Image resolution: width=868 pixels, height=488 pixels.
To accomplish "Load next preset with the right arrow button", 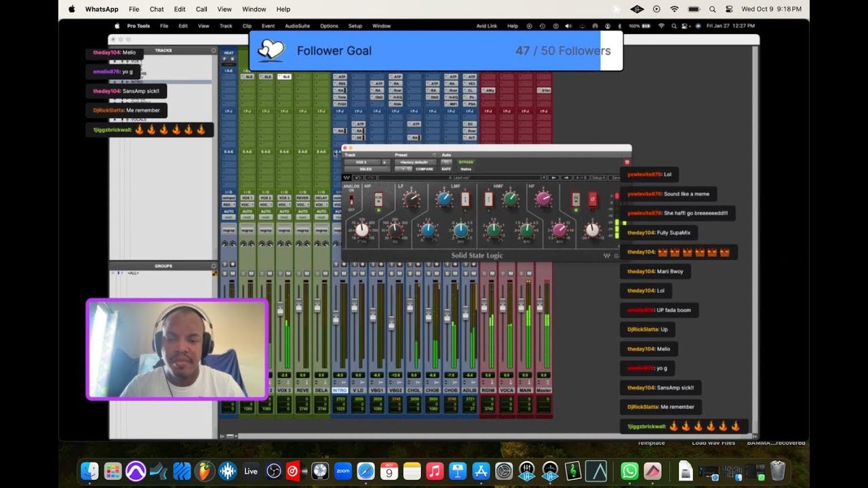I will point(566,178).
